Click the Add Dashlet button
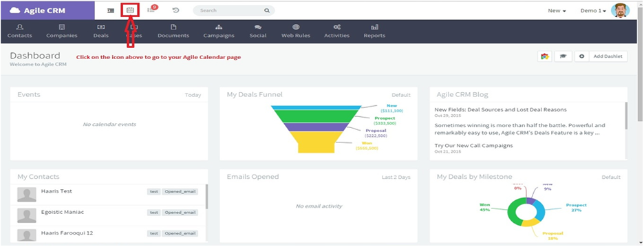 click(608, 56)
